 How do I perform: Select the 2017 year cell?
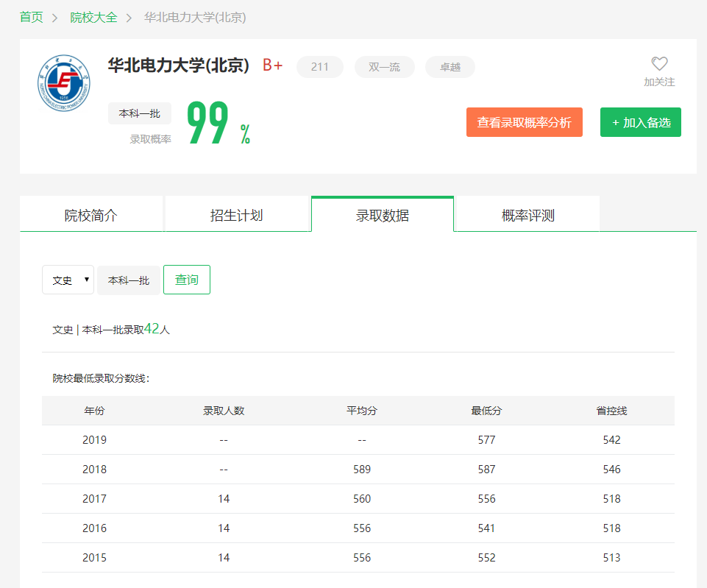click(x=94, y=499)
